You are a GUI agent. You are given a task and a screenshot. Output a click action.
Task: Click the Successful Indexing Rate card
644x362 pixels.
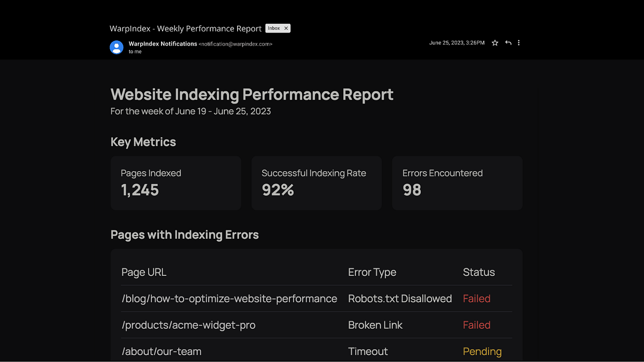coord(316,183)
